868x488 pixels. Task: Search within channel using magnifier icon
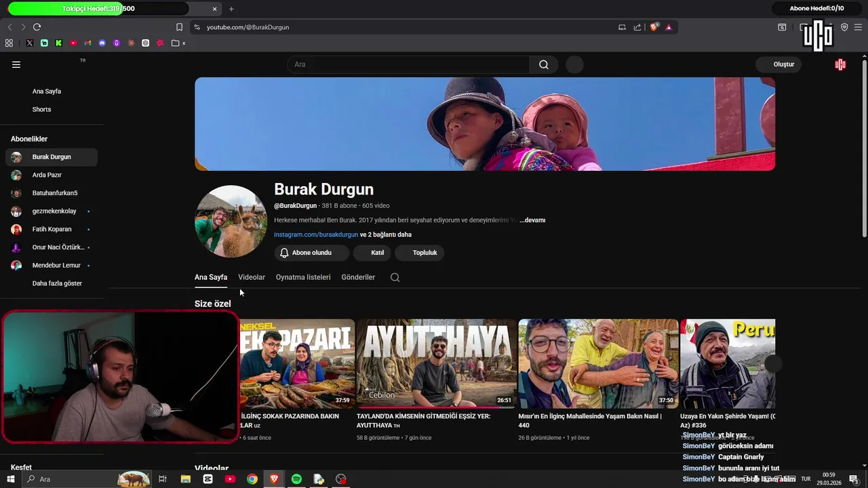click(x=395, y=277)
